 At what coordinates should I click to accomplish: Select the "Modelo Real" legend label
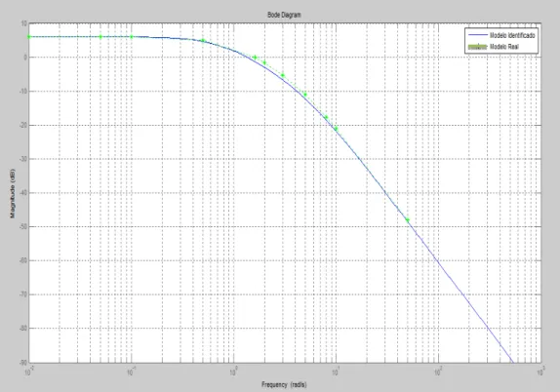504,47
